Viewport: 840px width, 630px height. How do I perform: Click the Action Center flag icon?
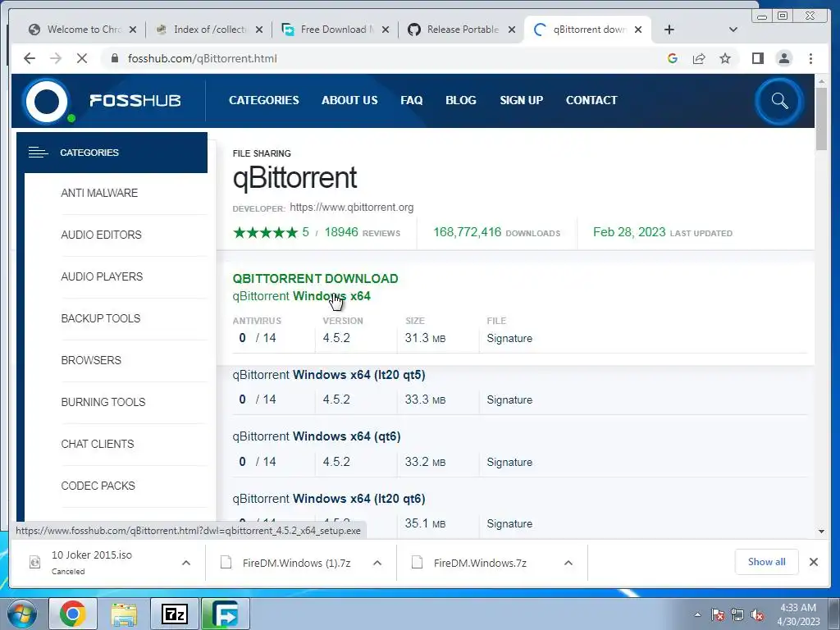tap(718, 614)
